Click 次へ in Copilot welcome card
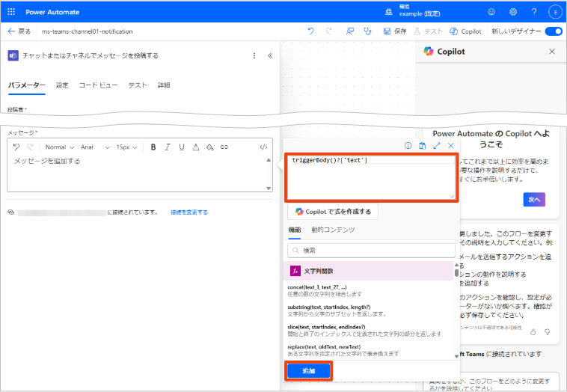567x392 pixels. 534,200
